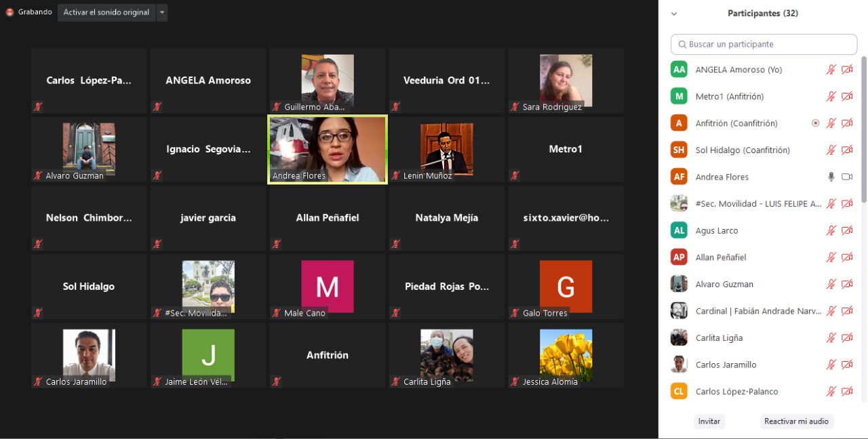Select the Galo Torres tile with orange G
Image resolution: width=868 pixels, height=439 pixels.
pyautogui.click(x=566, y=287)
